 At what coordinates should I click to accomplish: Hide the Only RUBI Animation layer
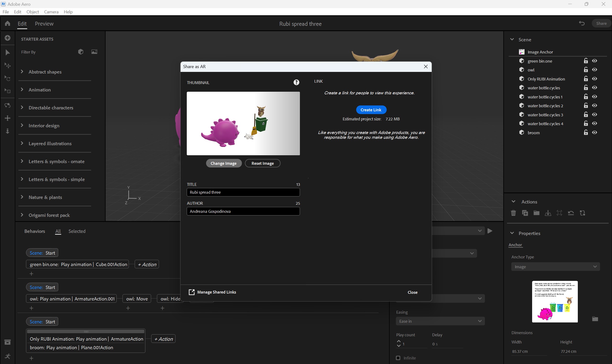(x=595, y=79)
